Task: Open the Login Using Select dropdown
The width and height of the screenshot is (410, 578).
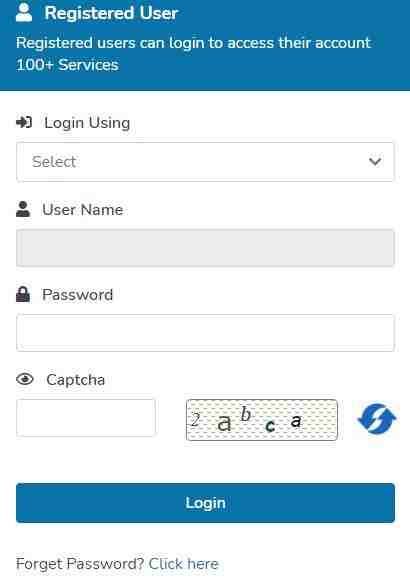Action: click(x=205, y=161)
